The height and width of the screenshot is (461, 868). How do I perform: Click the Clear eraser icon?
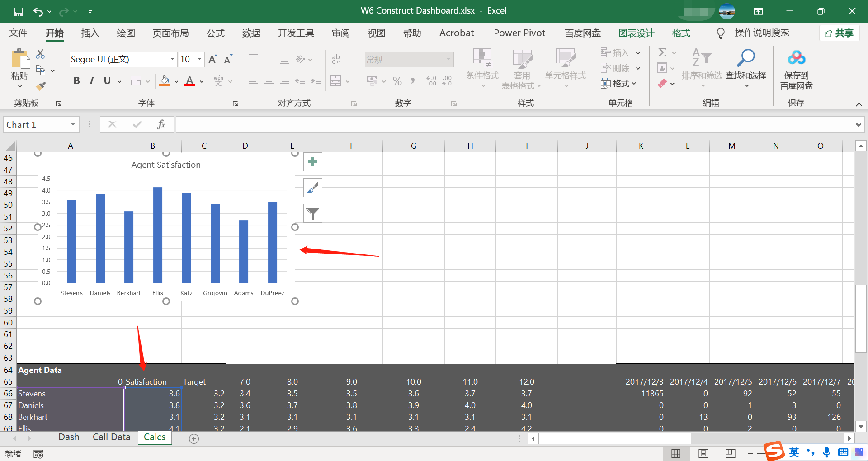click(x=662, y=84)
